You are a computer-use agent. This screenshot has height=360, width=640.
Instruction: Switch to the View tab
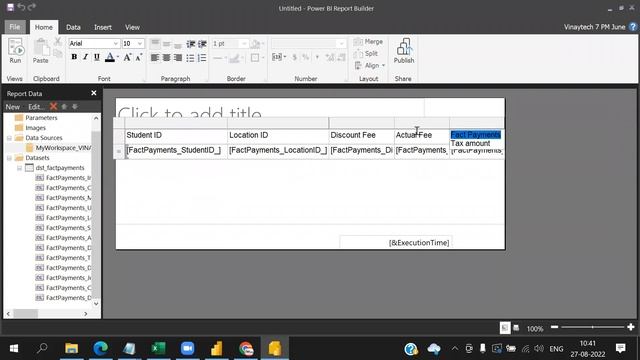(x=132, y=27)
